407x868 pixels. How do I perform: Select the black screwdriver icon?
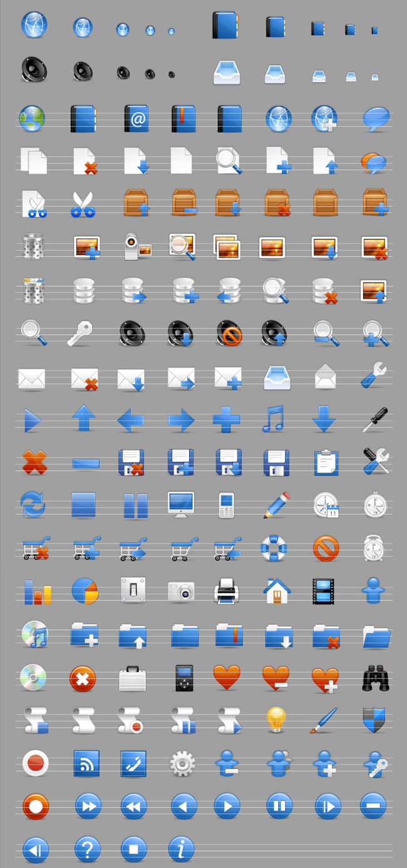tap(375, 419)
